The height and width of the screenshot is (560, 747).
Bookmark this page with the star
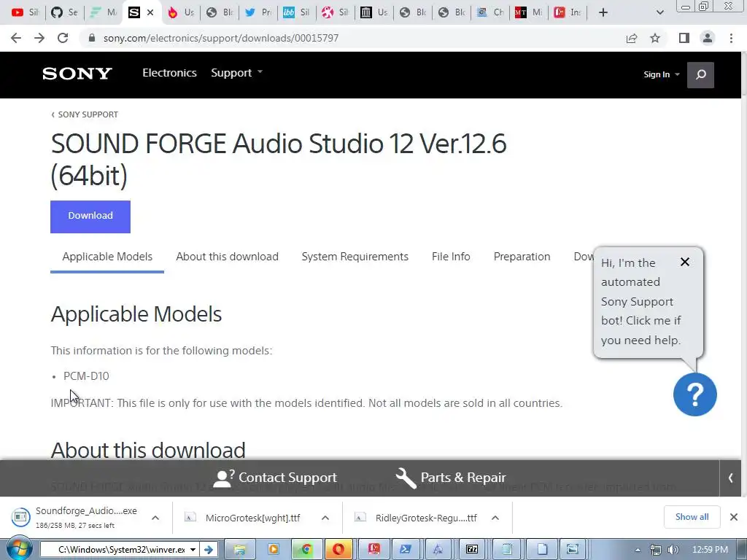tap(655, 38)
